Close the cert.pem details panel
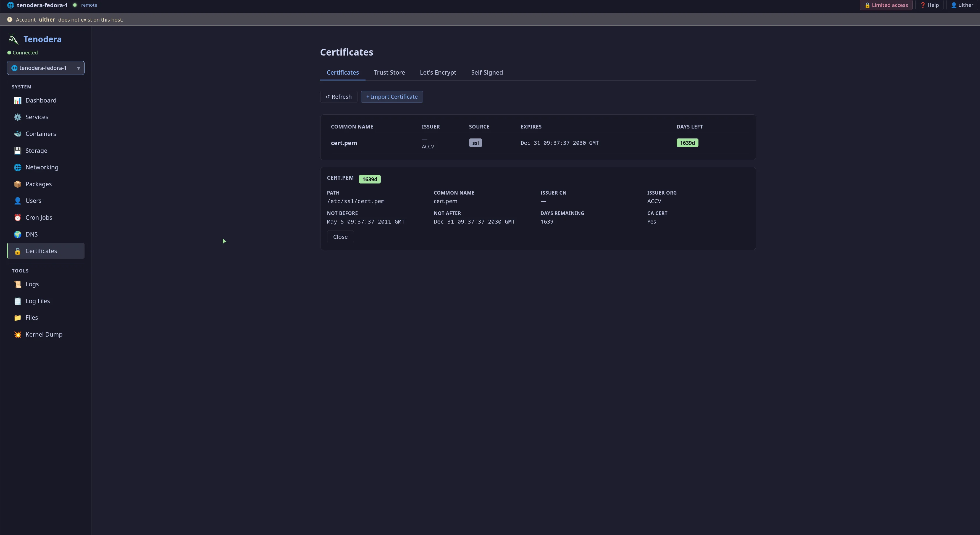The image size is (980, 535). tap(340, 237)
